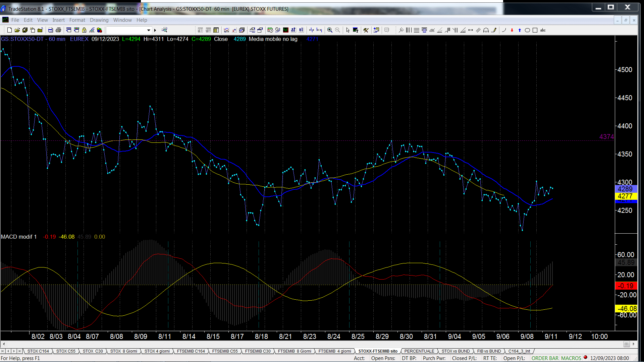The width and height of the screenshot is (644, 362).
Task: Click ORDER BAR in the status bar
Action: [545, 358]
